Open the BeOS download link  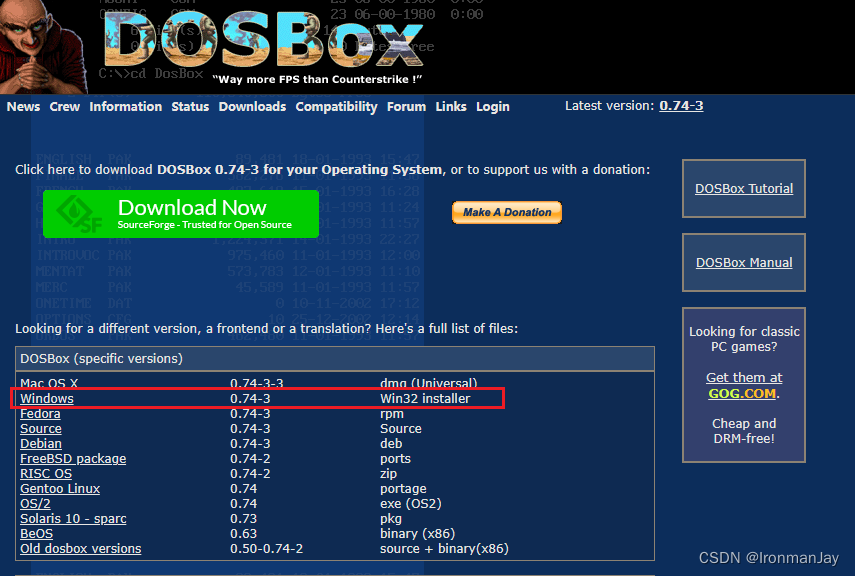(x=37, y=534)
